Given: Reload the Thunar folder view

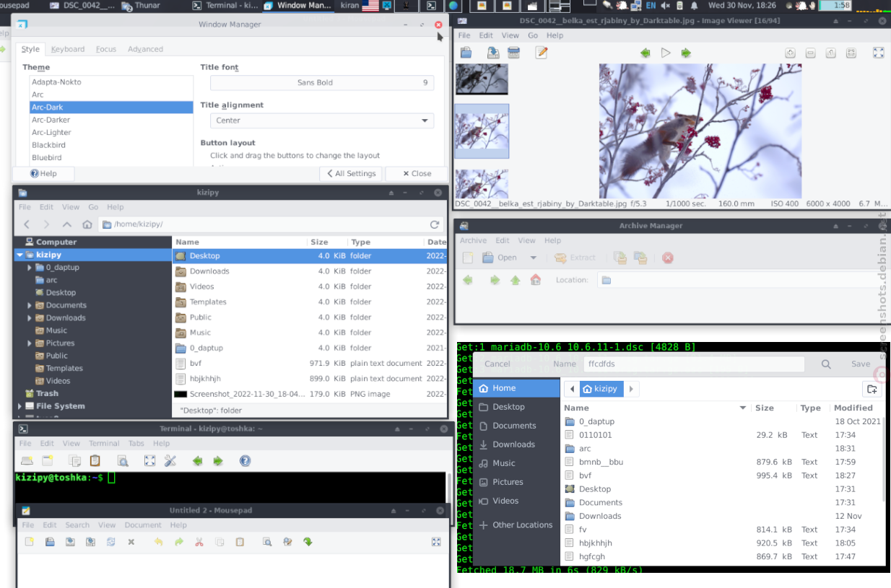Looking at the screenshot, I should point(435,224).
